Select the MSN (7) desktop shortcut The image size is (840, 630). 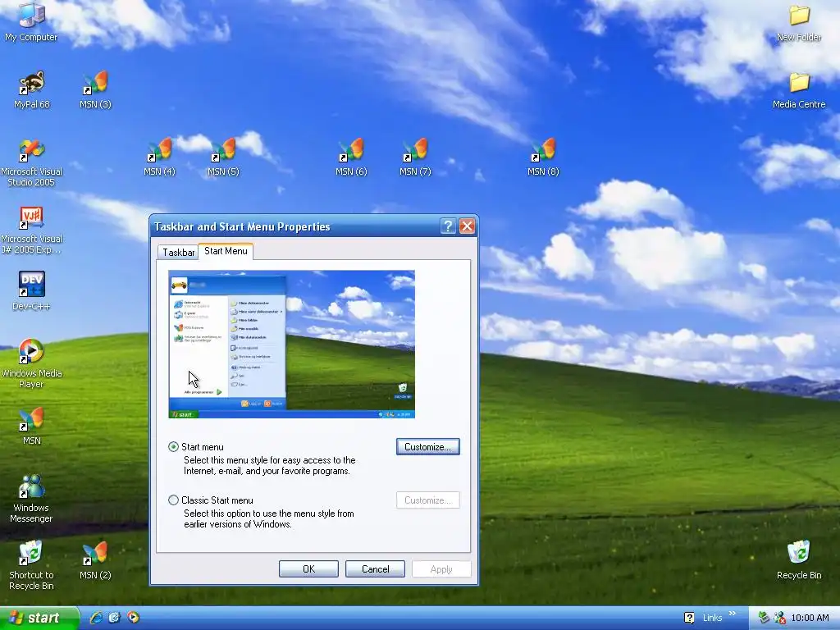pyautogui.click(x=415, y=157)
